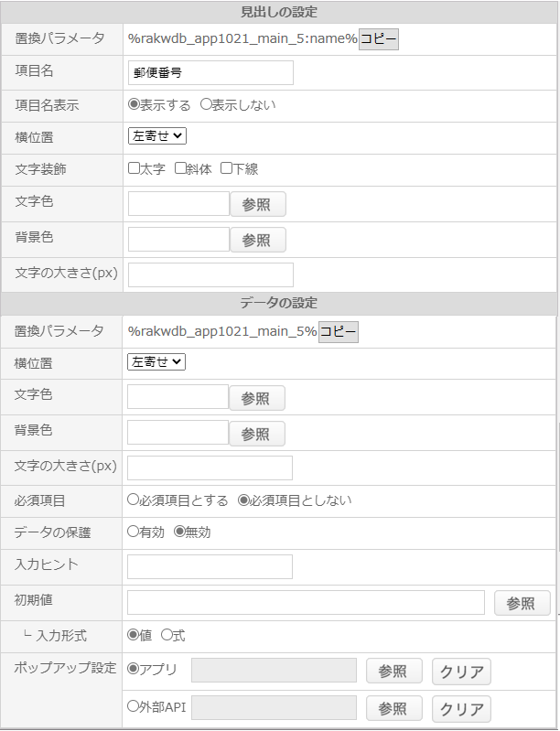Open 横位置 dropdown in 見出しの設定
560x731 pixels.
pos(157,136)
